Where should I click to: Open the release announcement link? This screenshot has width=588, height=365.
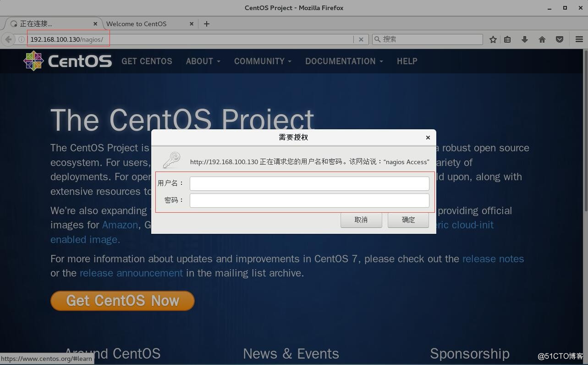point(131,273)
